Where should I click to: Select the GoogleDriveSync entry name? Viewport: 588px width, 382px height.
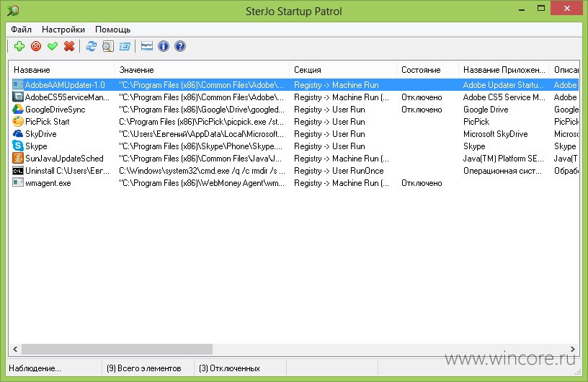55,110
